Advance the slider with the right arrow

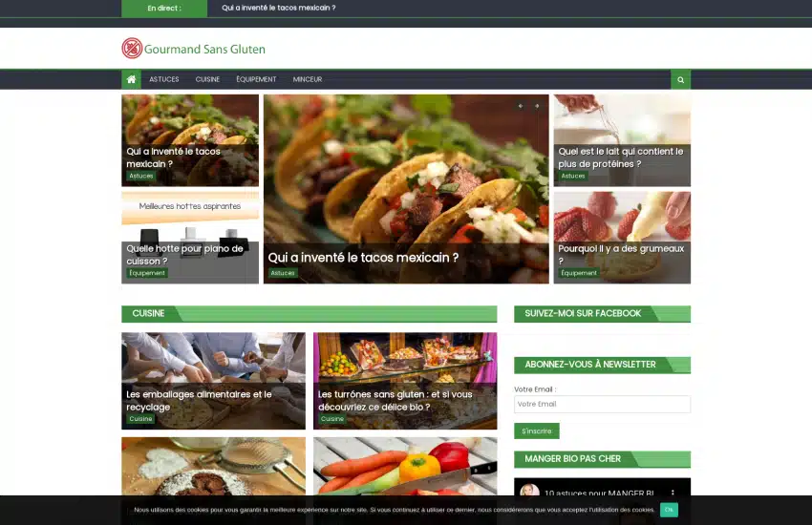point(537,106)
